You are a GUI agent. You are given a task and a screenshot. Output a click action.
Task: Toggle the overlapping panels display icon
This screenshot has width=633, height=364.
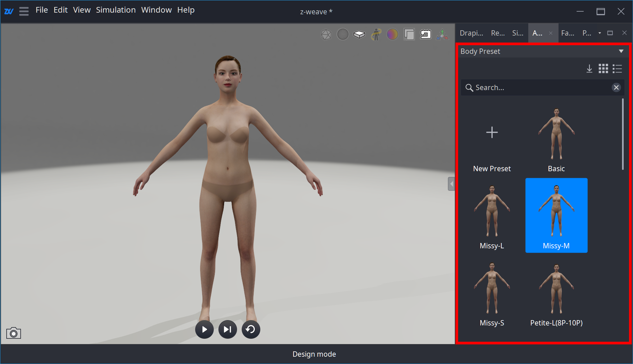coord(409,34)
